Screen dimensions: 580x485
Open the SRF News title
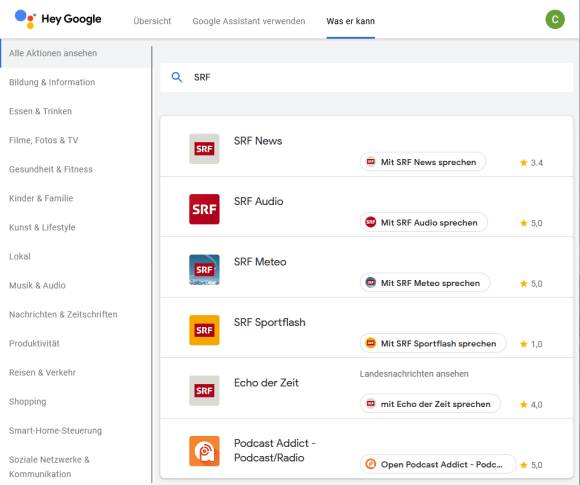tap(258, 141)
